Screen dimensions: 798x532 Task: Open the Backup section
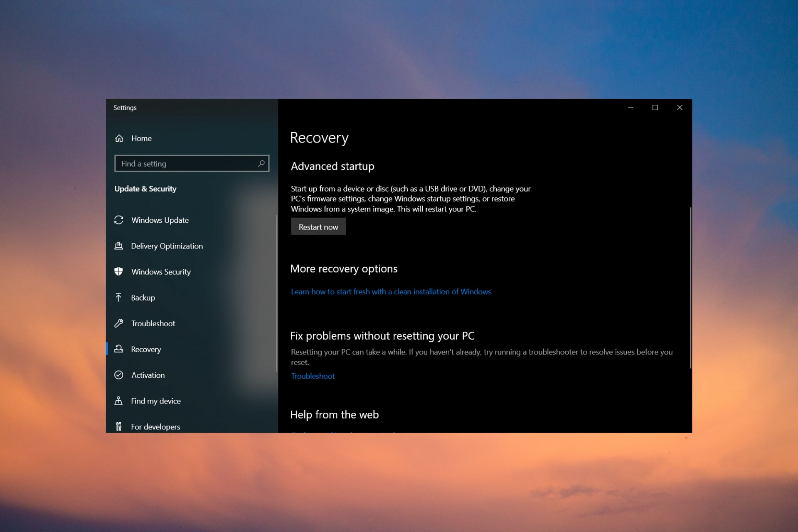pos(143,298)
